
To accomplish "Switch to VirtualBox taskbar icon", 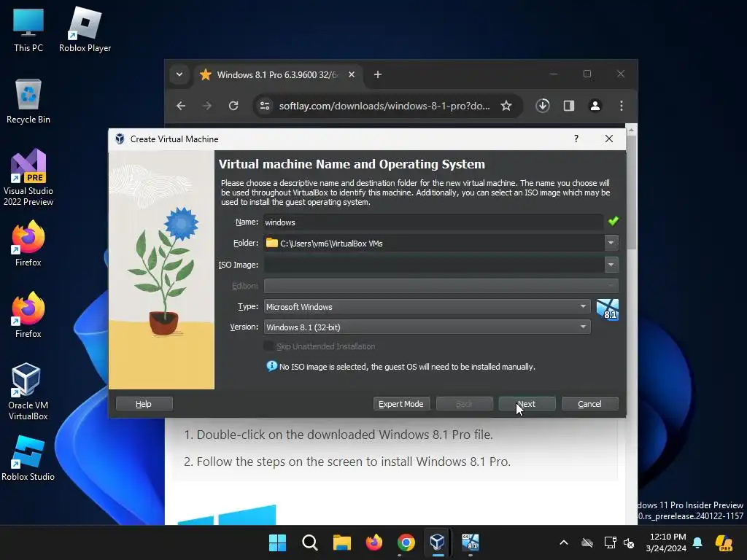I will 438,542.
